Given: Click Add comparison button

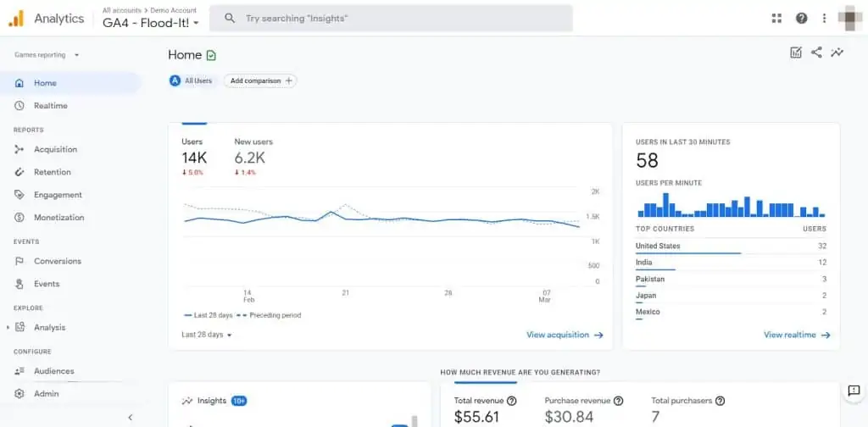Looking at the screenshot, I should point(260,80).
